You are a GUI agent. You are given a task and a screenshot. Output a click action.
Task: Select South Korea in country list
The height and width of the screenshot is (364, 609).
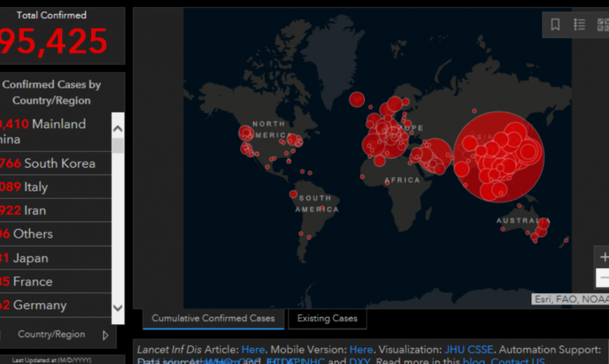[x=55, y=163]
